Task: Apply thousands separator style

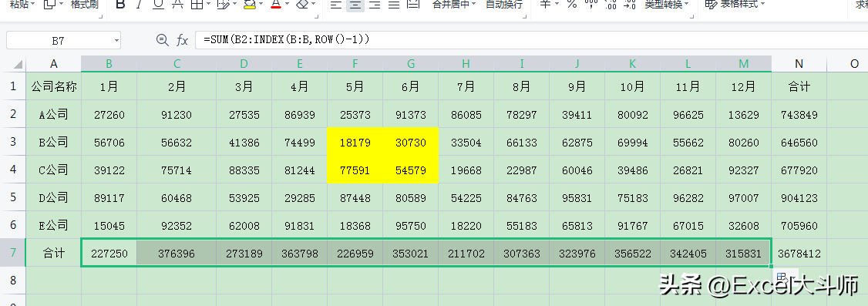Action: pos(591,5)
